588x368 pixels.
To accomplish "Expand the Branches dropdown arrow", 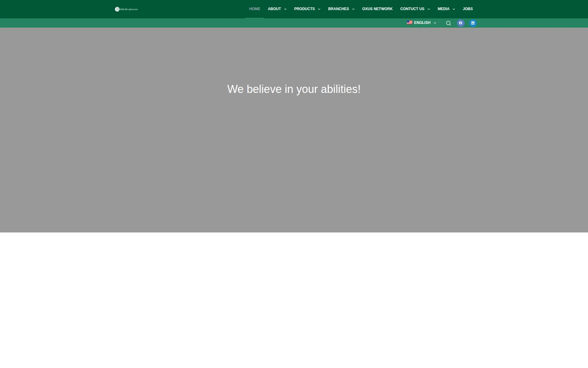I will coord(353,9).
